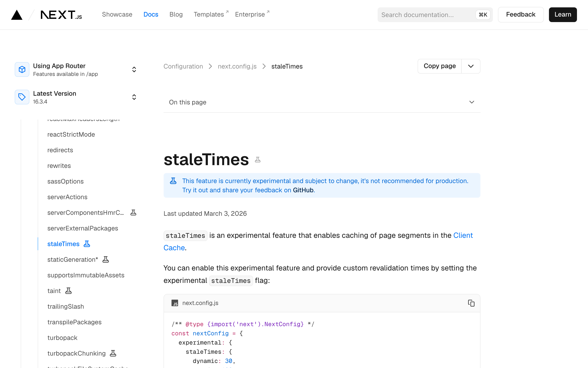Go to Configuration breadcrumb
The height and width of the screenshot is (368, 588).
(183, 66)
